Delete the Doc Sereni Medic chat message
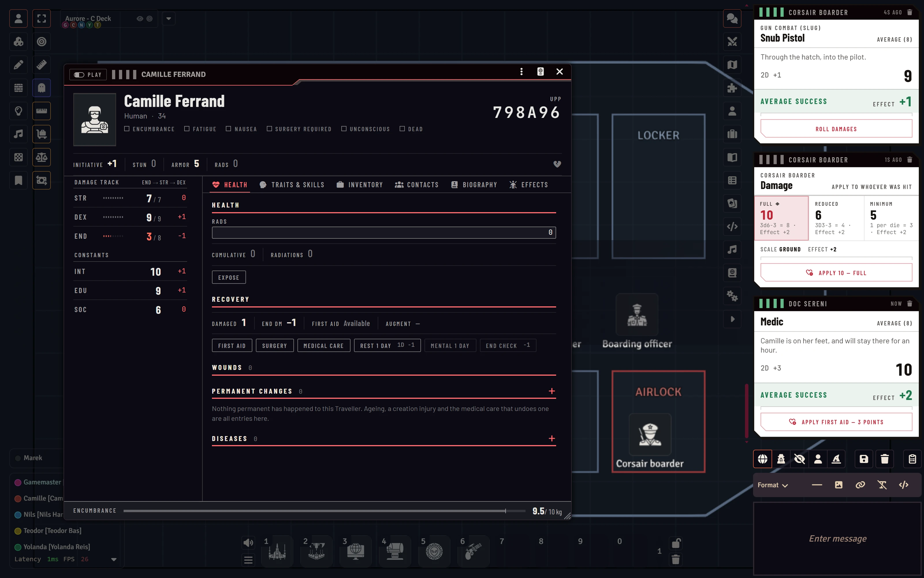 pos(910,303)
